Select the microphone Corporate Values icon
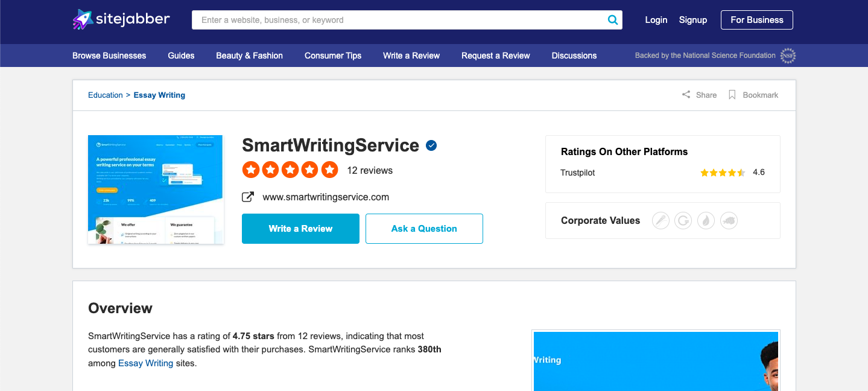The image size is (868, 391). [661, 220]
